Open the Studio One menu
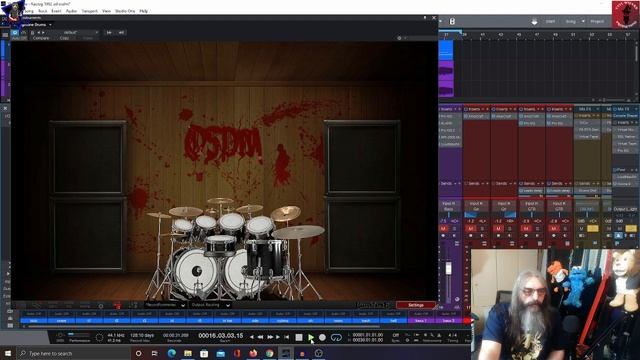Screen dimensions: 640x360 (x=125, y=11)
